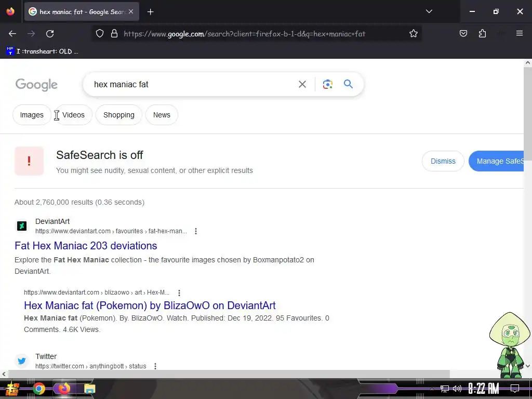Open Fat Hex Maniac 203 deviations result

click(86, 246)
